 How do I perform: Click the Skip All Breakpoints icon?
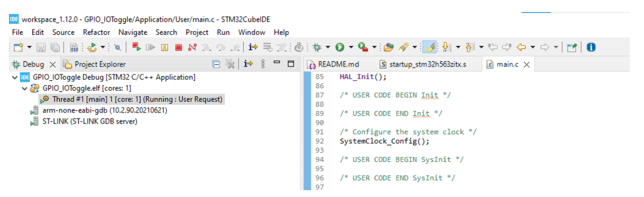pyautogui.click(x=118, y=48)
